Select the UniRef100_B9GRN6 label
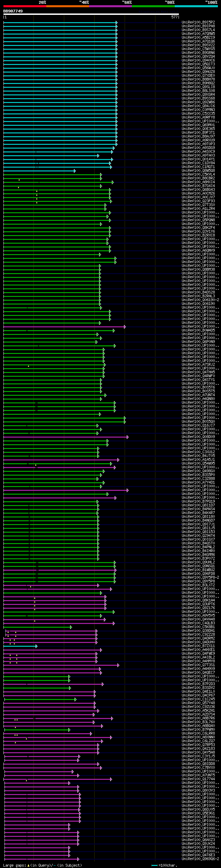The height and width of the screenshot is (868, 221). pos(198,53)
